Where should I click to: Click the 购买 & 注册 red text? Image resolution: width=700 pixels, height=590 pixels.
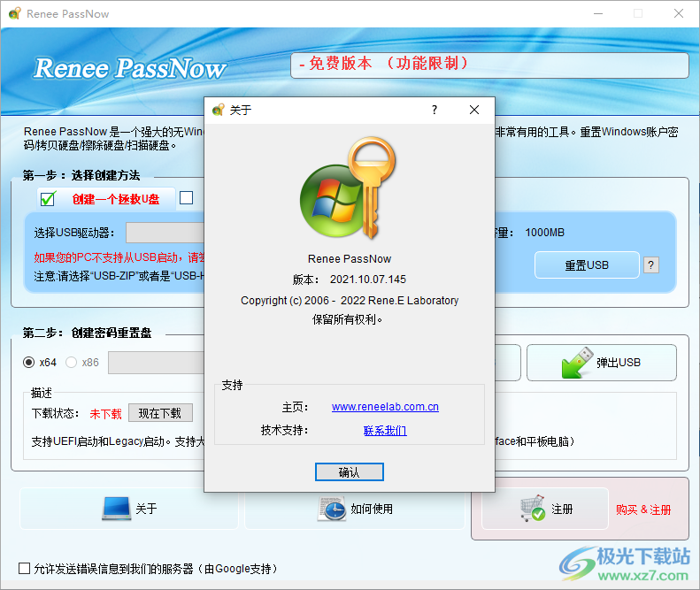tap(643, 510)
